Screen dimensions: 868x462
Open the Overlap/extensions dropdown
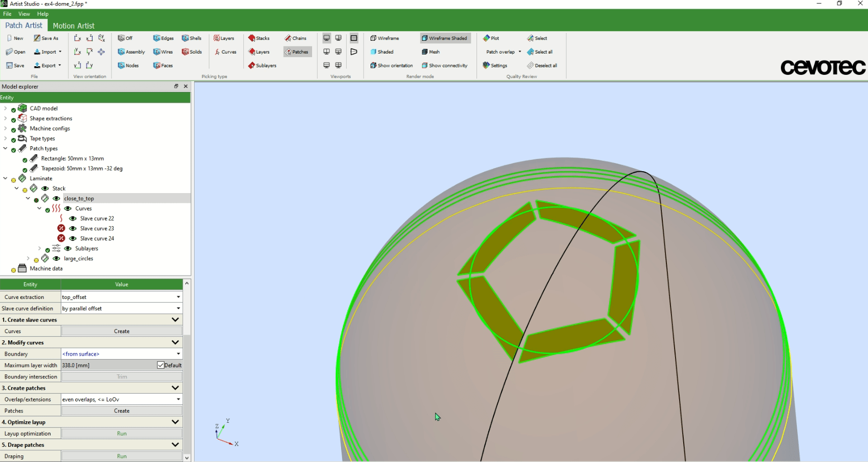[x=178, y=399]
